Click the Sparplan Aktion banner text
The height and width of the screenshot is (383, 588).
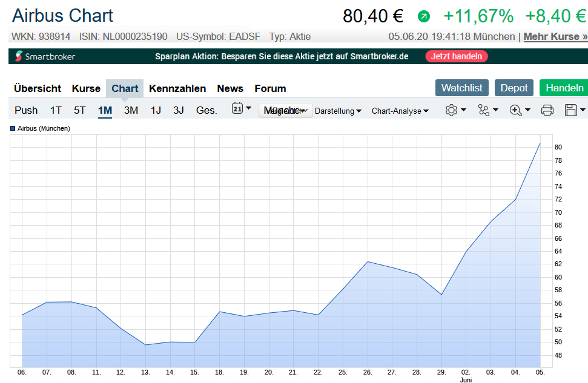pos(282,56)
